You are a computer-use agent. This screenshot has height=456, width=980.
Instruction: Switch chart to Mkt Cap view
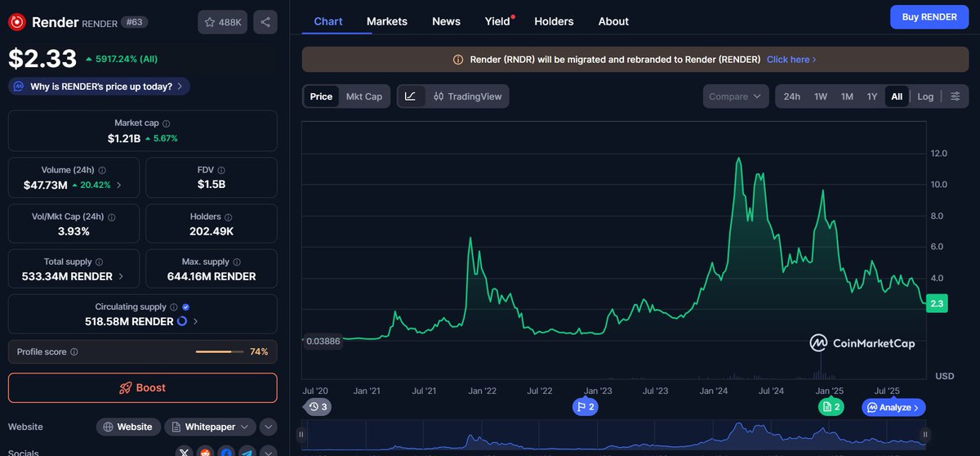(x=364, y=96)
